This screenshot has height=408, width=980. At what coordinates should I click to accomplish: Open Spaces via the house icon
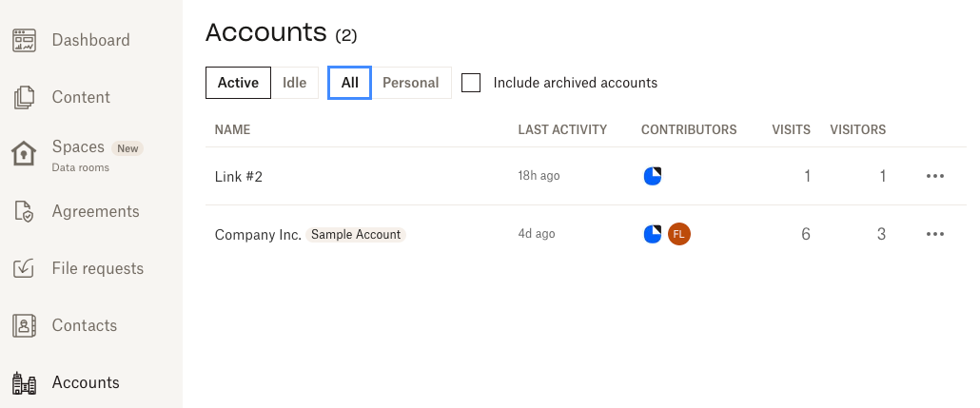pos(24,154)
